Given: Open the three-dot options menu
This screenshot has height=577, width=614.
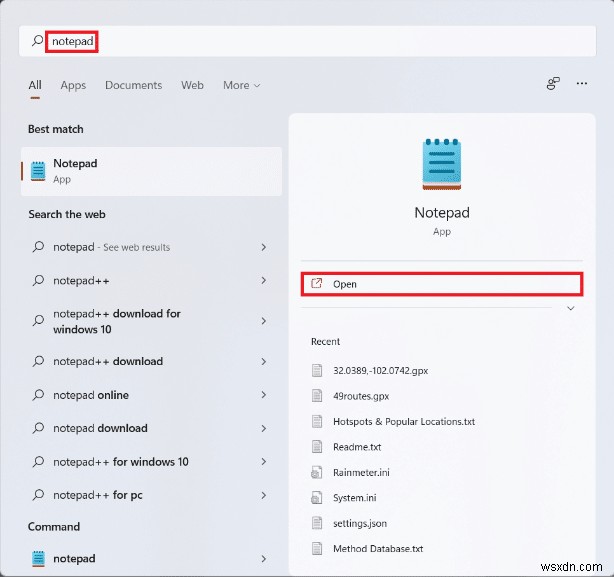Looking at the screenshot, I should [x=581, y=83].
